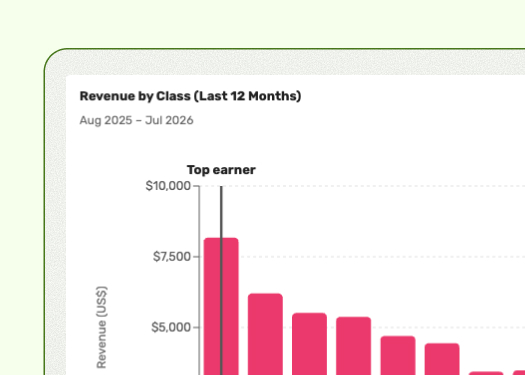Click the 'Top earner' annotation label
Image resolution: width=525 pixels, height=375 pixels.
[x=221, y=170]
